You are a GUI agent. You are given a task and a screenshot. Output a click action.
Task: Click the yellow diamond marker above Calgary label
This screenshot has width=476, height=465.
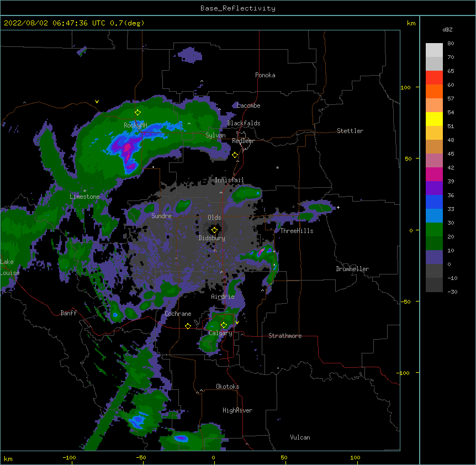224,325
